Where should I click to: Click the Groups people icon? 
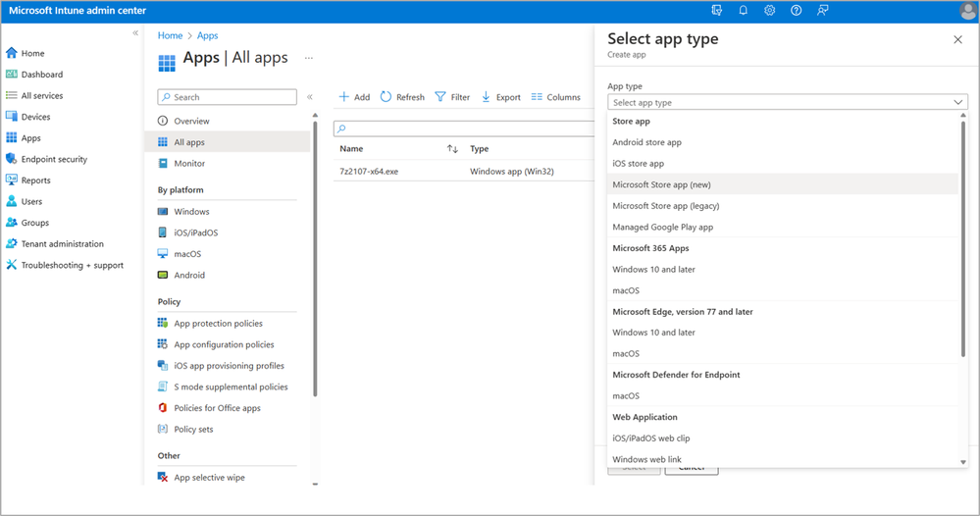pyautogui.click(x=11, y=223)
